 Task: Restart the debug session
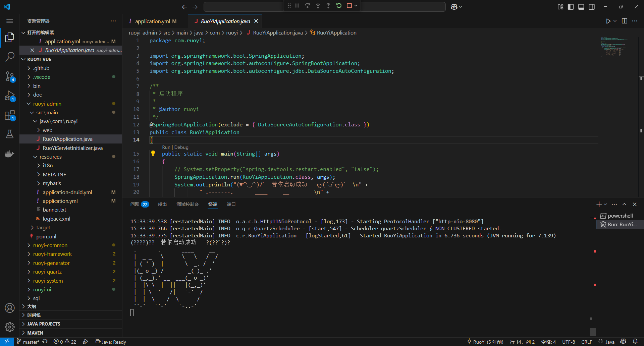click(x=339, y=6)
